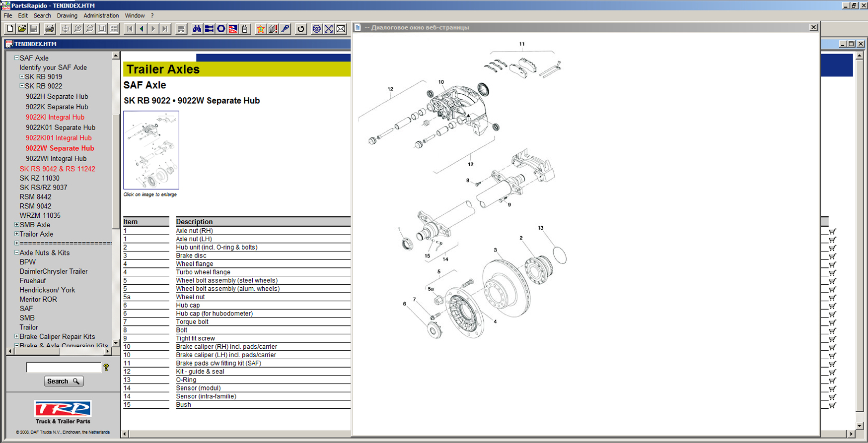The image size is (868, 443).
Task: Expand the SK RB 9019 tree node
Action: tap(22, 77)
